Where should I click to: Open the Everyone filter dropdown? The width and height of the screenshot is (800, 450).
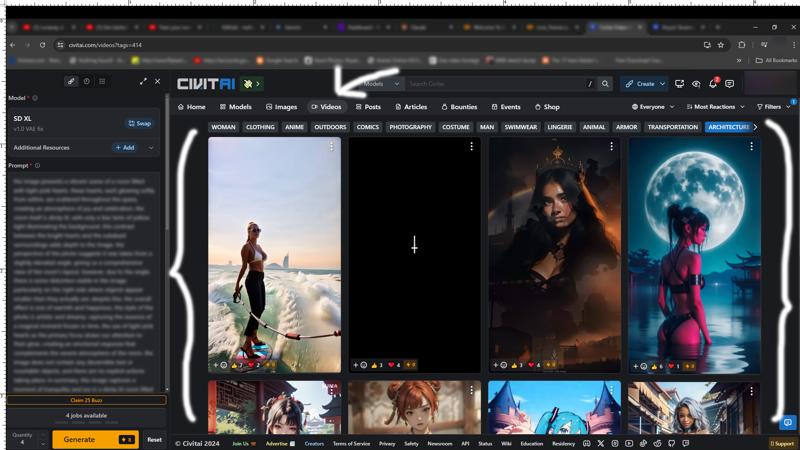(653, 107)
